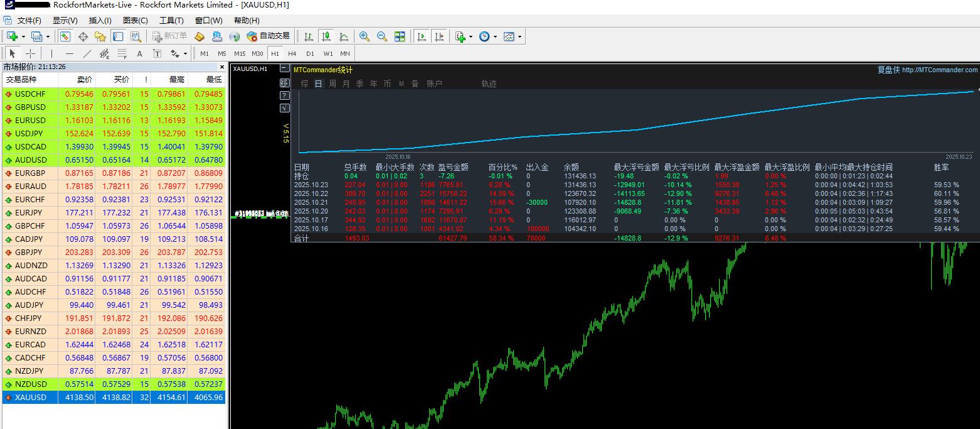980x429 pixels.
Task: Click the zoom out magnifier icon
Action: pyautogui.click(x=382, y=36)
